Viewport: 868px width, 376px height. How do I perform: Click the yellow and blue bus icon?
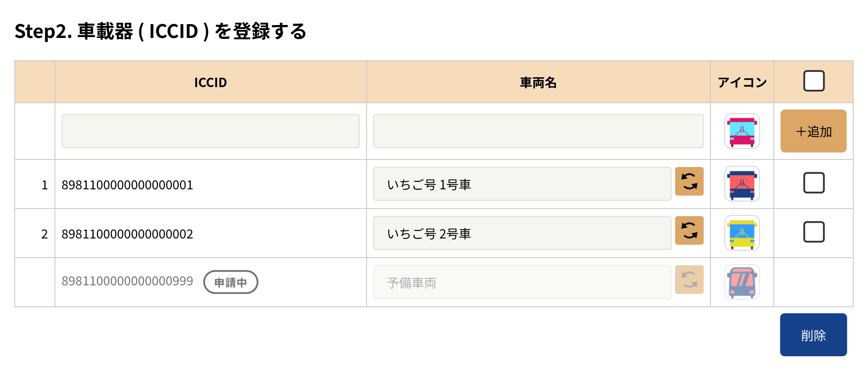pyautogui.click(x=742, y=233)
